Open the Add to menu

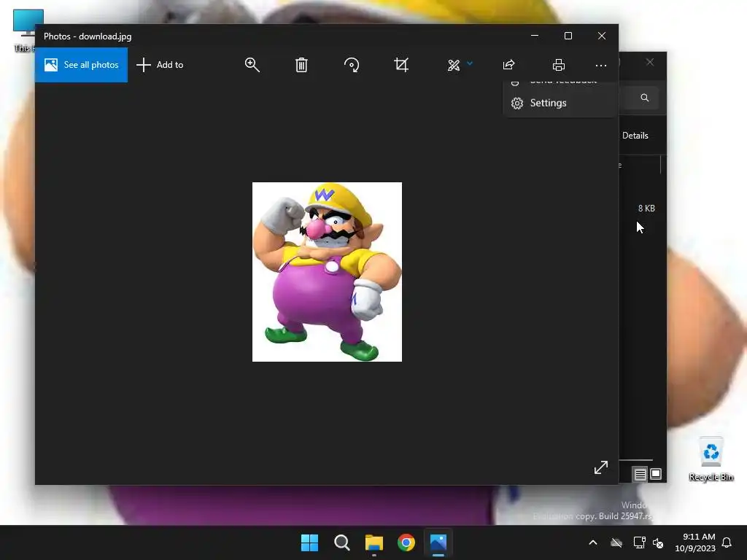click(160, 65)
